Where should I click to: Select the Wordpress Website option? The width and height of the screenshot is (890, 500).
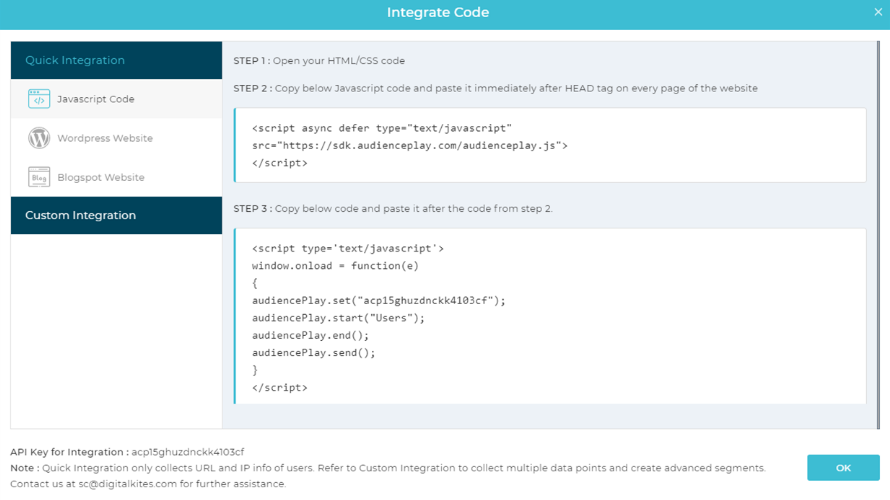pos(116,138)
